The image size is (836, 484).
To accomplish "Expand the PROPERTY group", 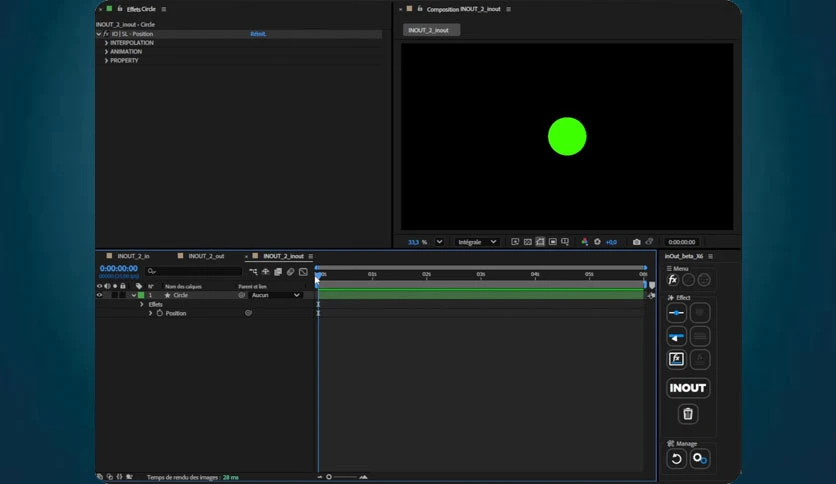I will click(x=106, y=61).
